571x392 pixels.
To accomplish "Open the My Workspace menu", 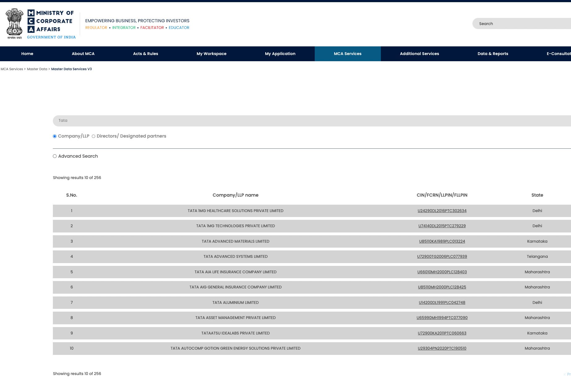I will click(211, 54).
